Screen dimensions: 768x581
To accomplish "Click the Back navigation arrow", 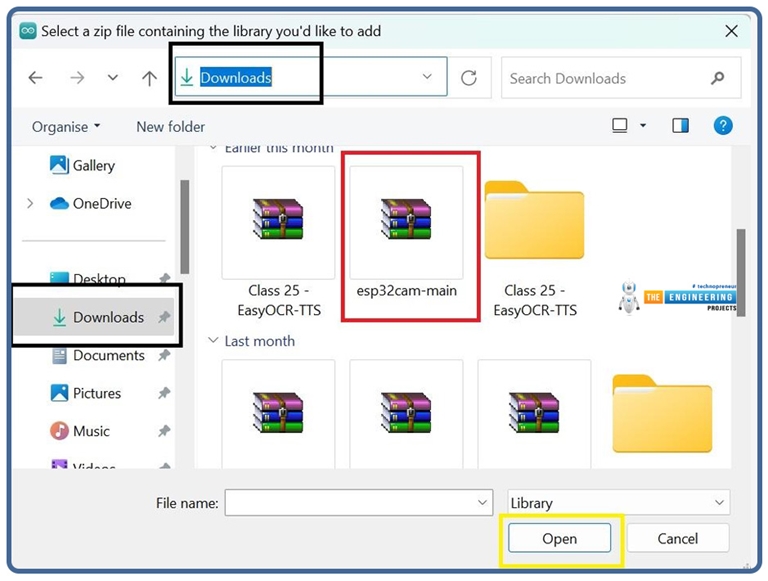I will click(x=36, y=78).
